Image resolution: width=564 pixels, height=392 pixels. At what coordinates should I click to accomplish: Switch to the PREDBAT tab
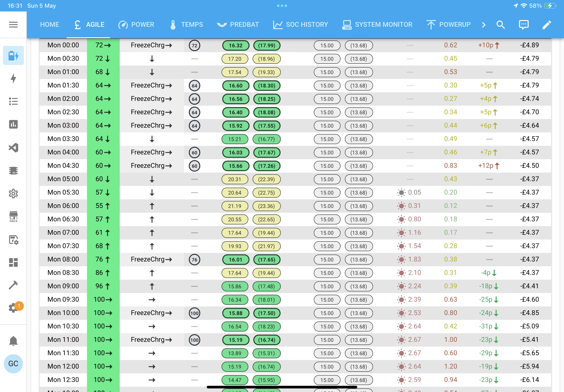[238, 25]
